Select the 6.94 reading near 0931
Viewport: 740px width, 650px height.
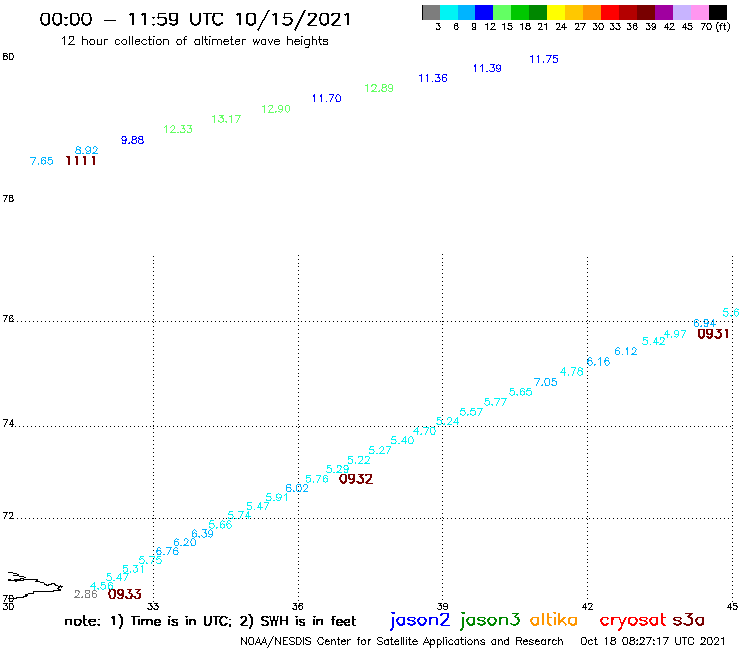(x=705, y=323)
